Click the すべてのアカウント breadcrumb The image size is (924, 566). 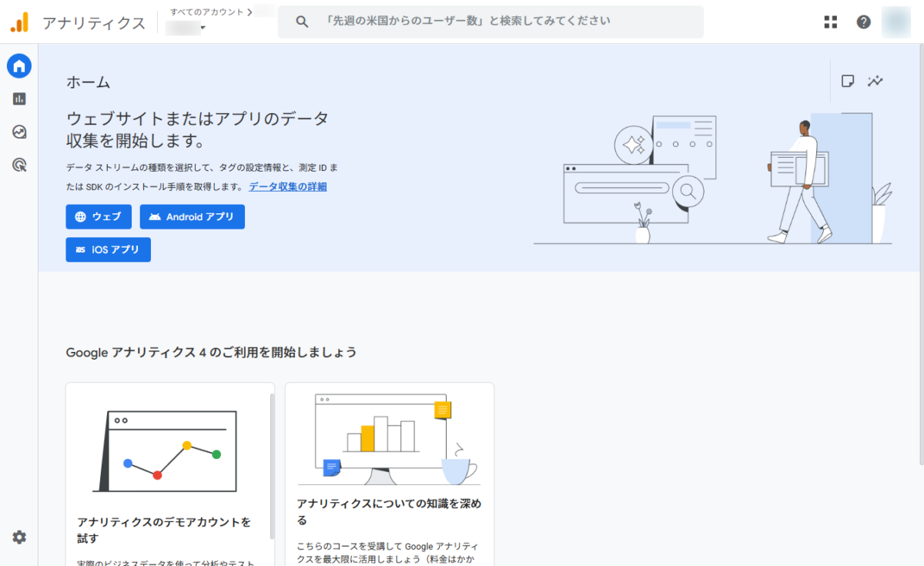point(206,12)
